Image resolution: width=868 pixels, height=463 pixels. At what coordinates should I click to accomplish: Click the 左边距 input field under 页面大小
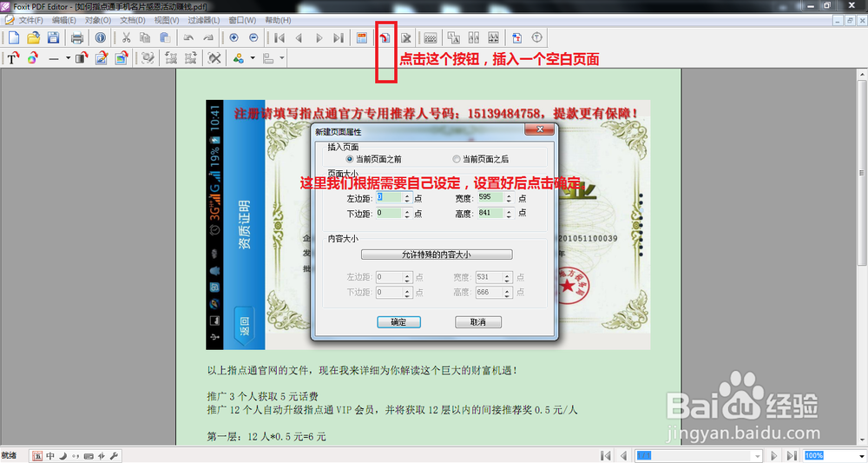click(x=390, y=198)
